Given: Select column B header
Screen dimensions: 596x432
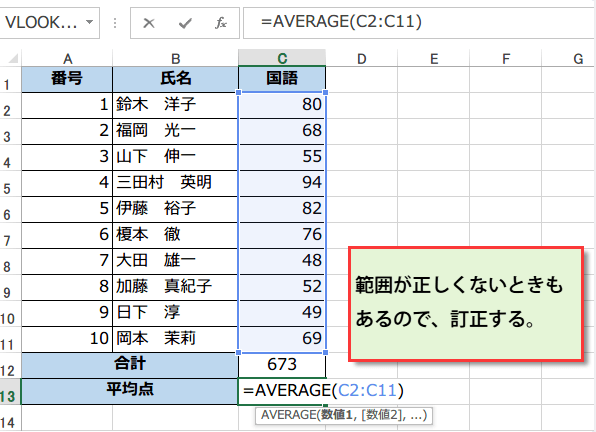Looking at the screenshot, I should (175, 59).
